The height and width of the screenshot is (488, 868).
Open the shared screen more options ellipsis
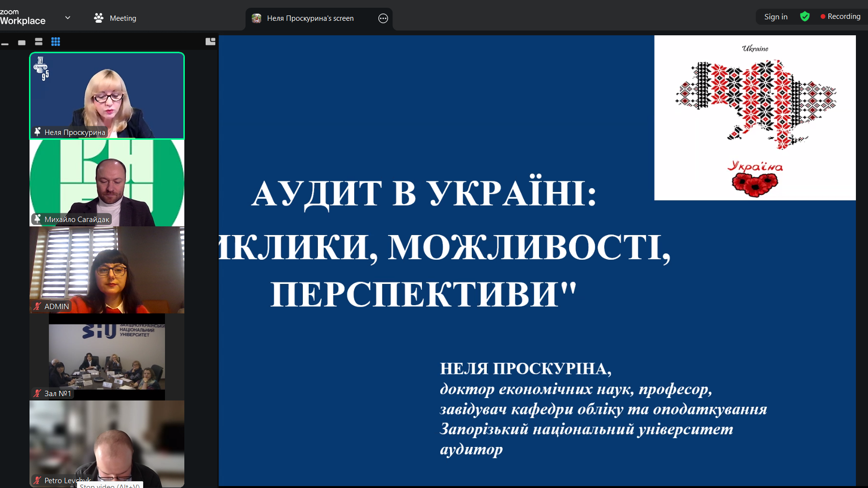click(383, 18)
